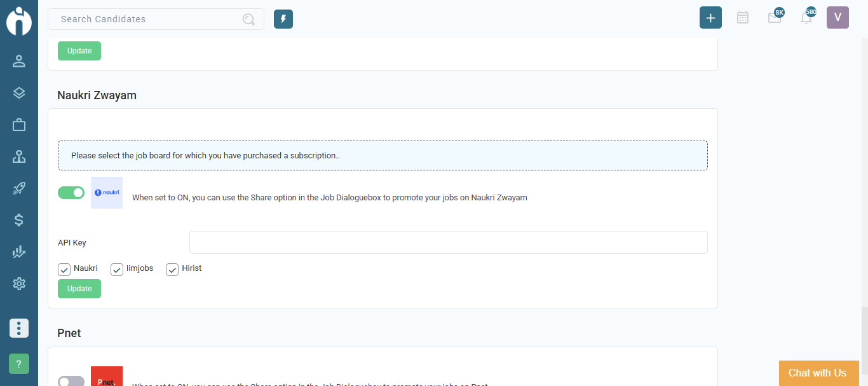This screenshot has height=386, width=868.
Task: Click the Update button at top of page
Action: click(79, 51)
